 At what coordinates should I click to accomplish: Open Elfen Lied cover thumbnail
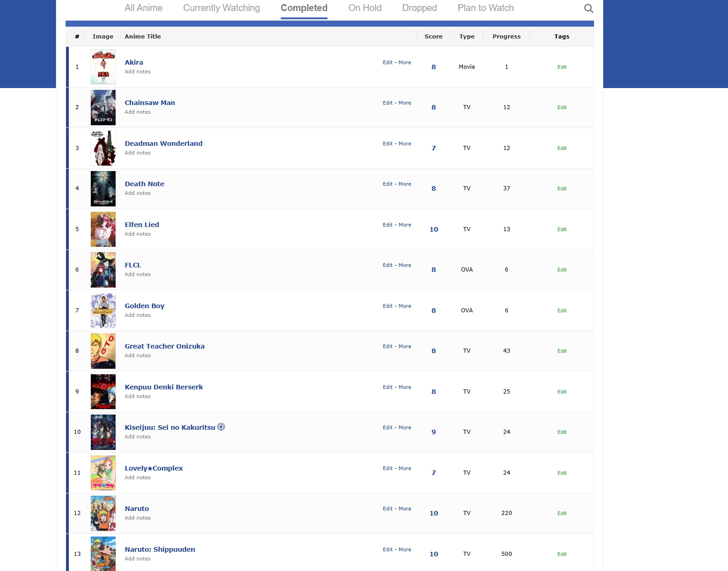click(x=103, y=229)
